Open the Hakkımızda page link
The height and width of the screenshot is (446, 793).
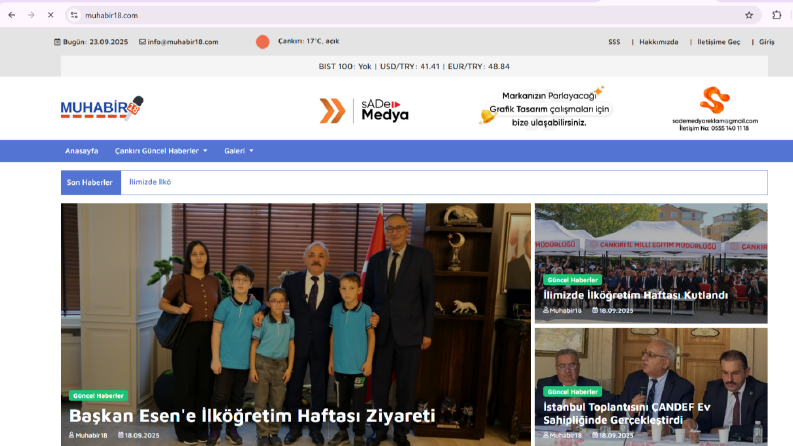[x=658, y=42]
